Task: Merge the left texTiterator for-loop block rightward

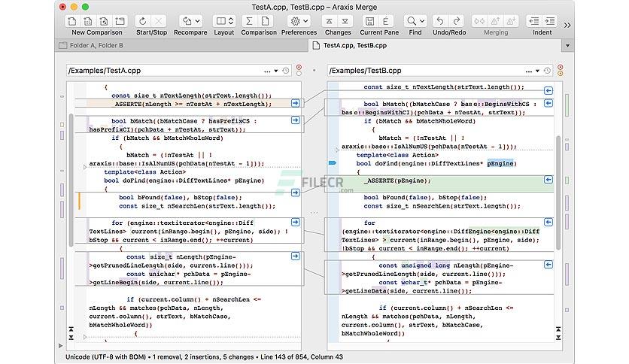Action: coord(295,222)
